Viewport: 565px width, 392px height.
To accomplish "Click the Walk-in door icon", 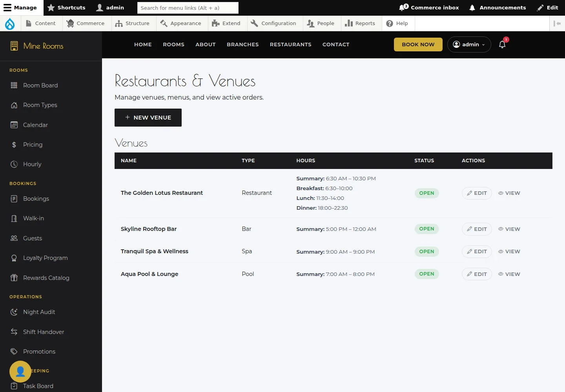I will coord(14,218).
